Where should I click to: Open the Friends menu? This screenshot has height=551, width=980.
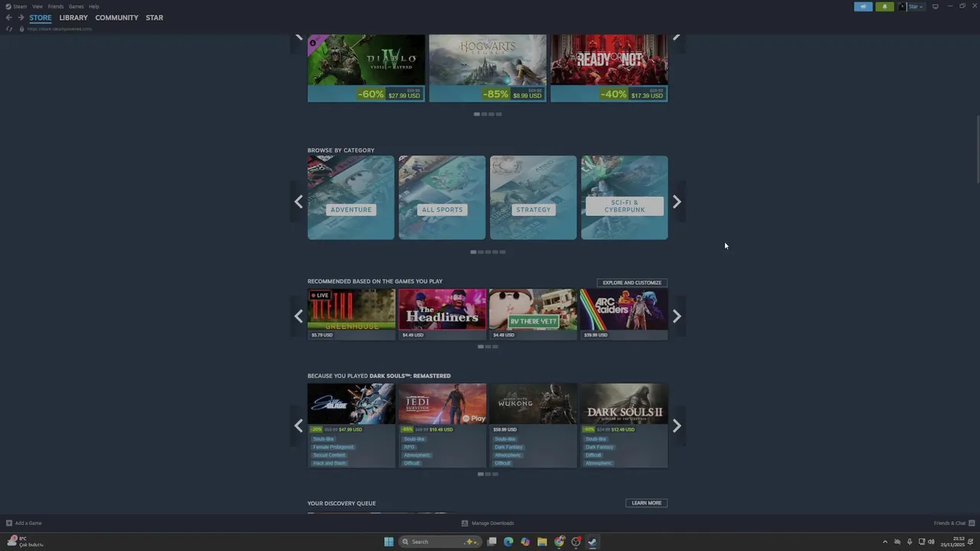pos(56,6)
